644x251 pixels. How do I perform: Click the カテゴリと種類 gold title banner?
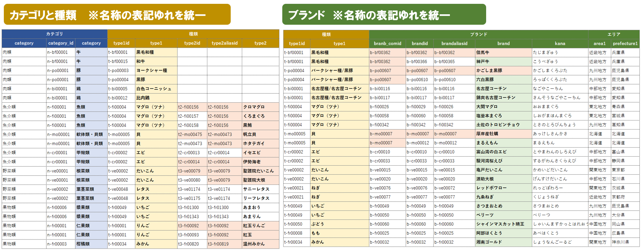point(117,14)
